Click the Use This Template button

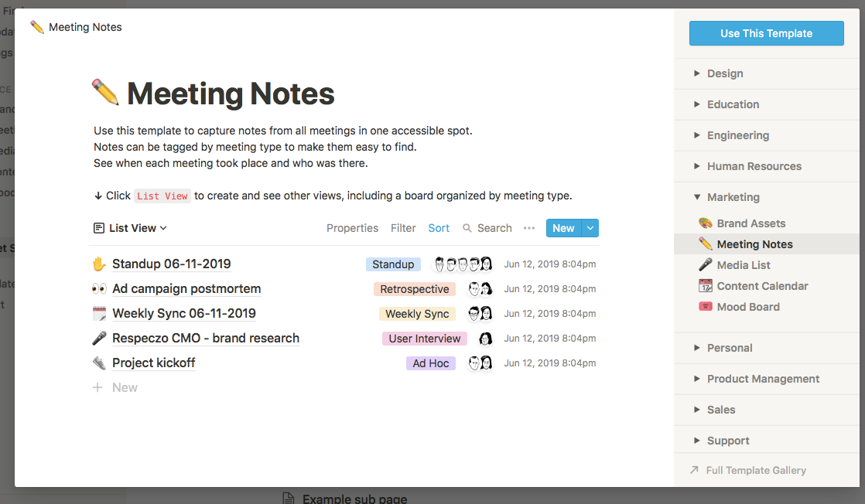click(766, 33)
